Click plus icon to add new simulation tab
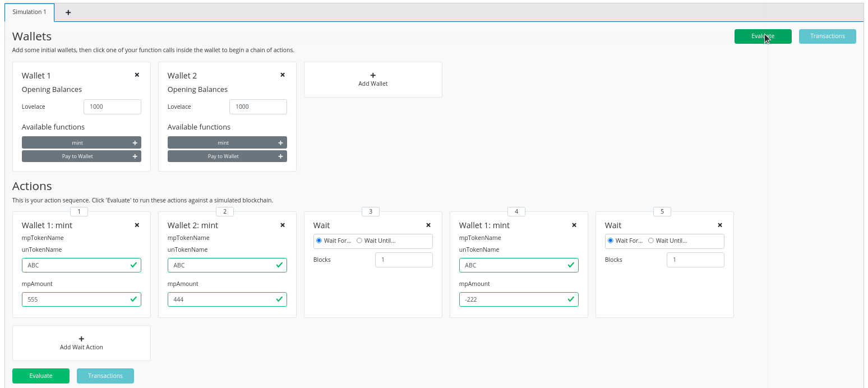868x388 pixels. pyautogui.click(x=68, y=12)
